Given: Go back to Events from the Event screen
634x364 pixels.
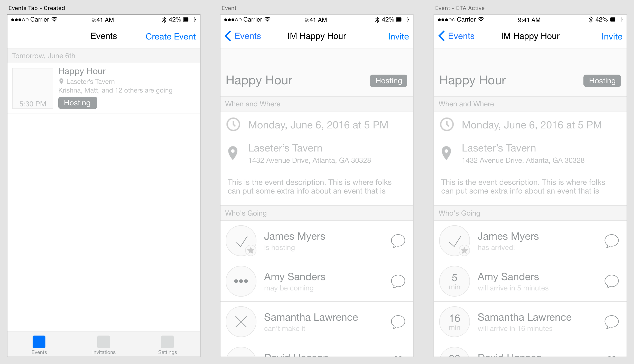Looking at the screenshot, I should click(x=243, y=36).
